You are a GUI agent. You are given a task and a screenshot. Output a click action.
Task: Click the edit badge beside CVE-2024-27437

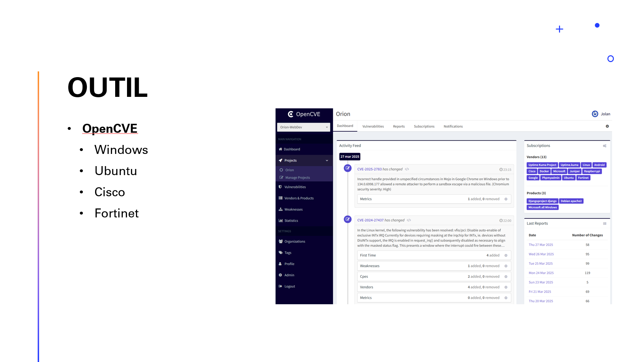click(348, 219)
